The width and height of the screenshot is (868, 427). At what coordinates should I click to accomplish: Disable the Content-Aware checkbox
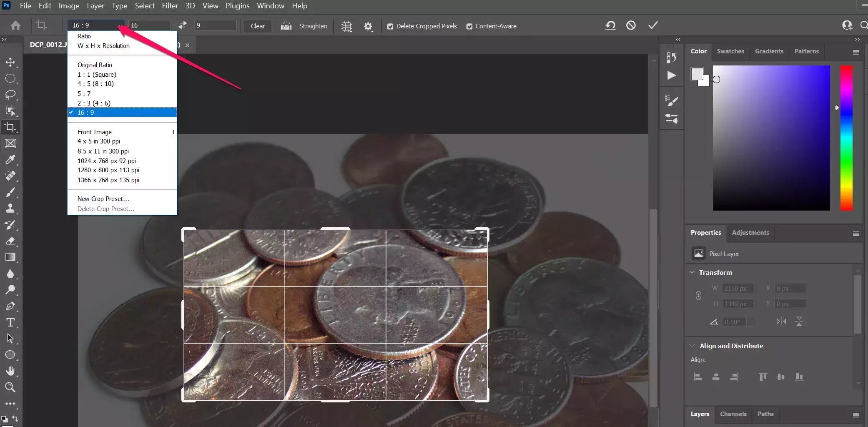[x=469, y=26]
